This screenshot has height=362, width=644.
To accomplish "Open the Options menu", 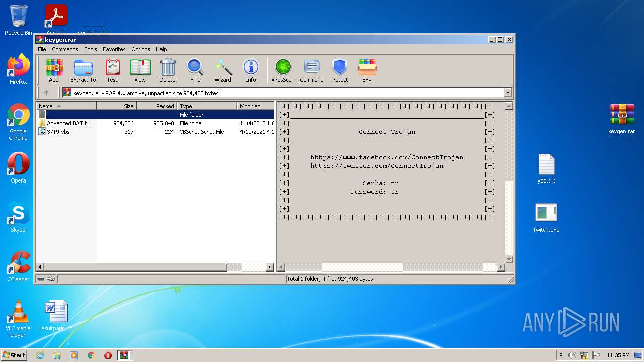I will tap(141, 49).
